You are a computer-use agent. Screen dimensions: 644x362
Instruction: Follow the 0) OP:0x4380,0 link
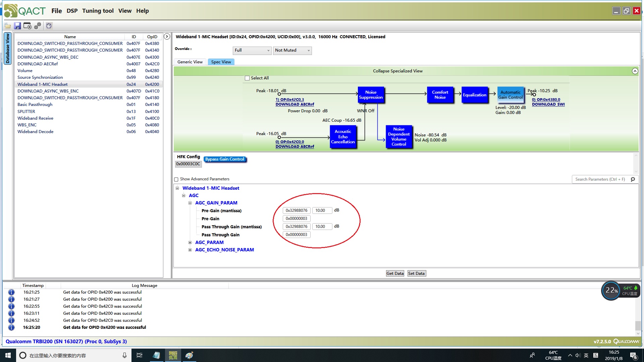point(546,100)
